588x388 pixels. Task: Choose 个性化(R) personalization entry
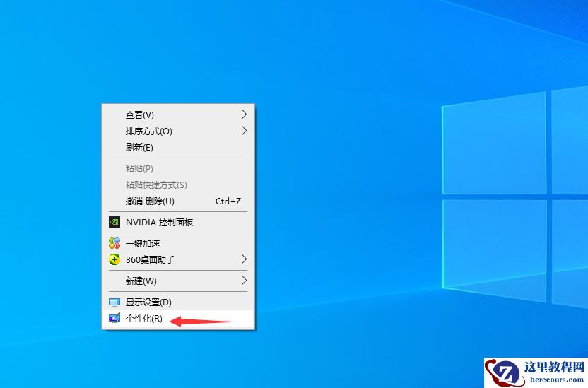[x=178, y=318]
